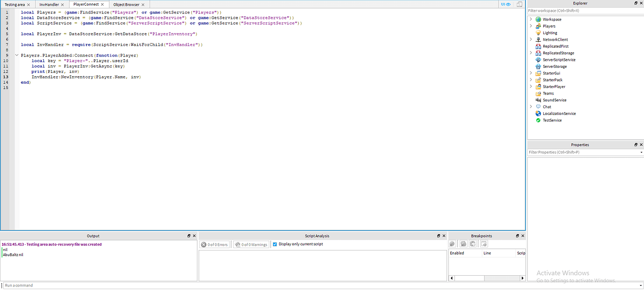Uncheck Display only current script
Screen dimensions: 644x300
[275, 244]
